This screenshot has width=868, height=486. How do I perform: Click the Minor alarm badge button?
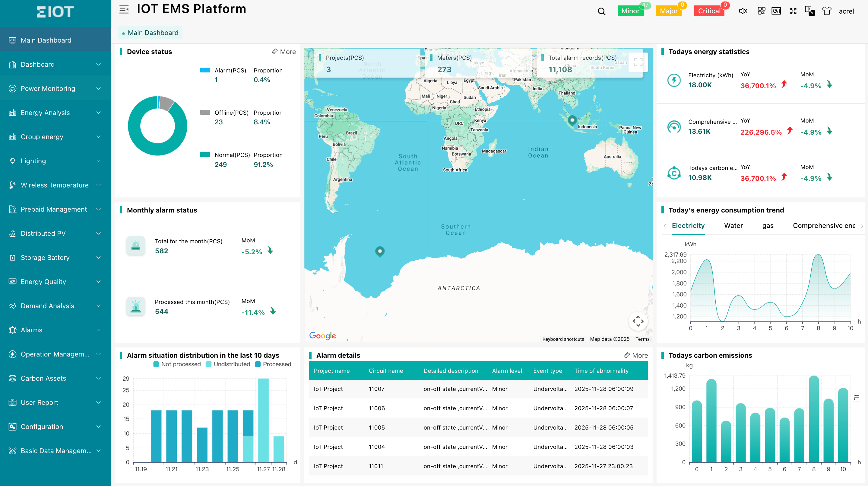630,11
